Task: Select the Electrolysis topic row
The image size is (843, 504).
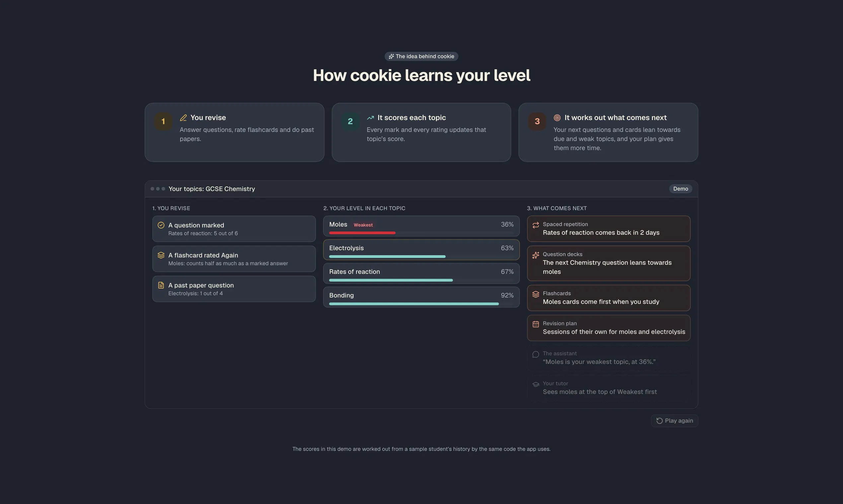Action: (421, 250)
